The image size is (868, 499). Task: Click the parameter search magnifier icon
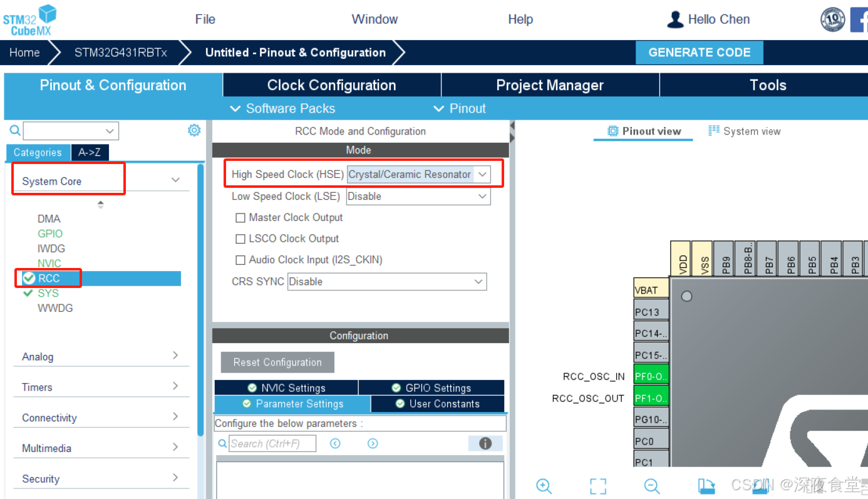click(x=222, y=443)
